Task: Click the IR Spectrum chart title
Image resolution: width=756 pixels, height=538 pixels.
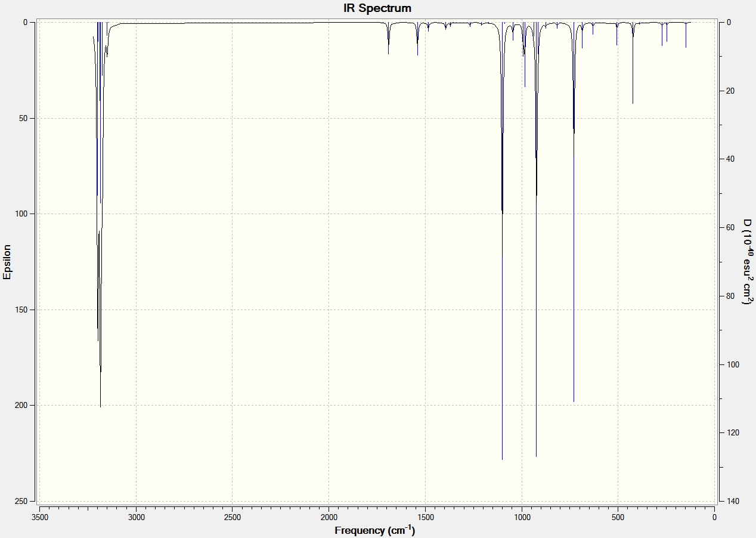Action: [x=377, y=8]
